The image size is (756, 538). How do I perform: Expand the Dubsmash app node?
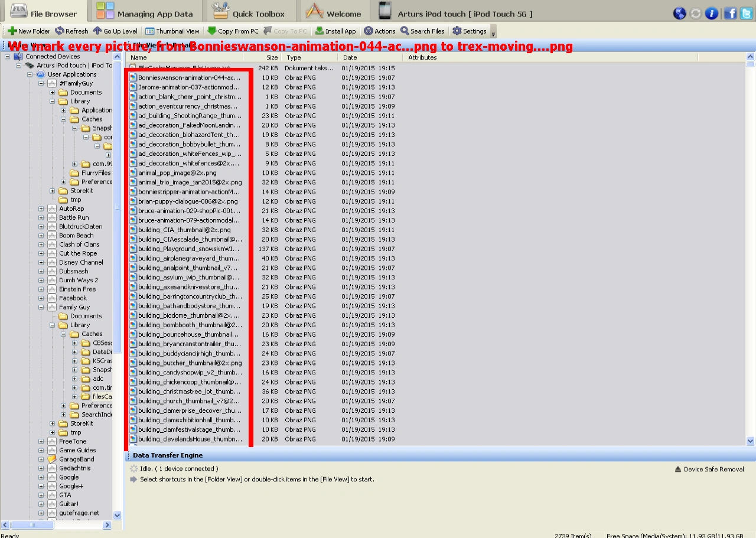(x=41, y=271)
